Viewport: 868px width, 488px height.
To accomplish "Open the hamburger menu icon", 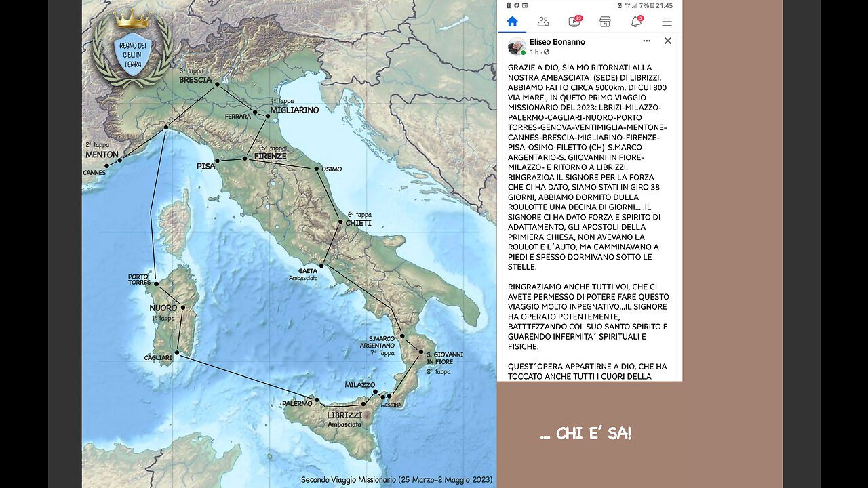I will point(667,22).
